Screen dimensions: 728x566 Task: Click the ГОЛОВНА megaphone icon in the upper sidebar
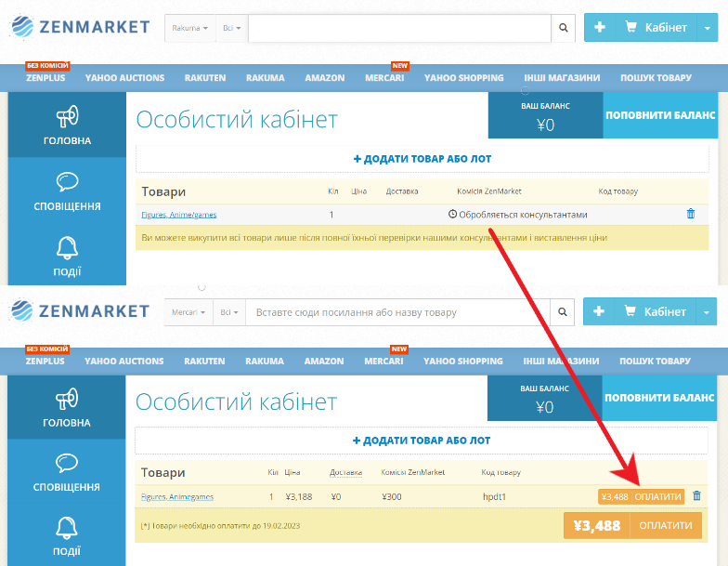point(67,117)
